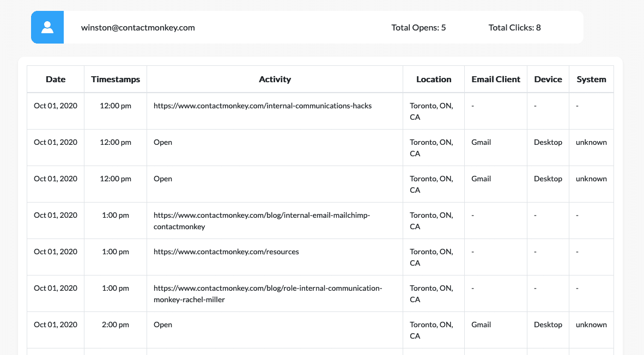Click Desktop in the 2:00 pm row

548,325
